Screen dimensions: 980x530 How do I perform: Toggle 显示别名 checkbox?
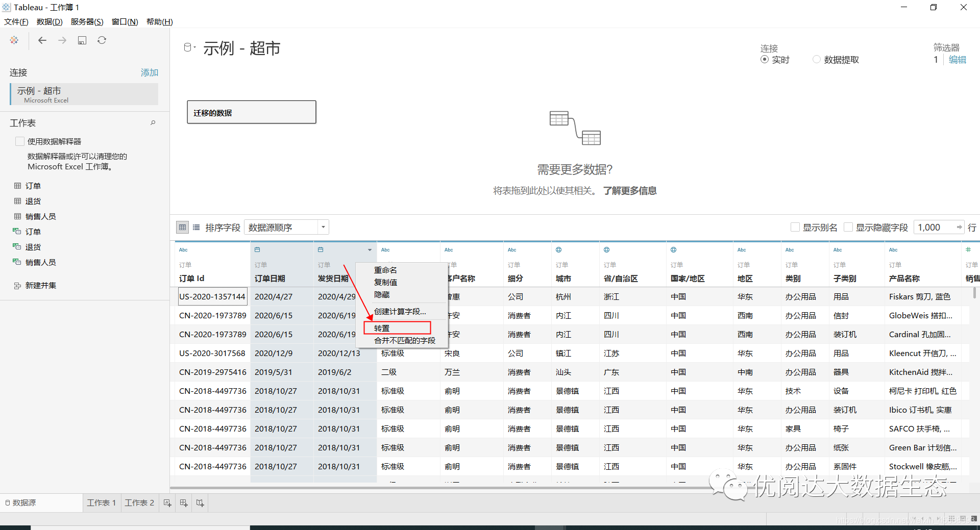[795, 228]
